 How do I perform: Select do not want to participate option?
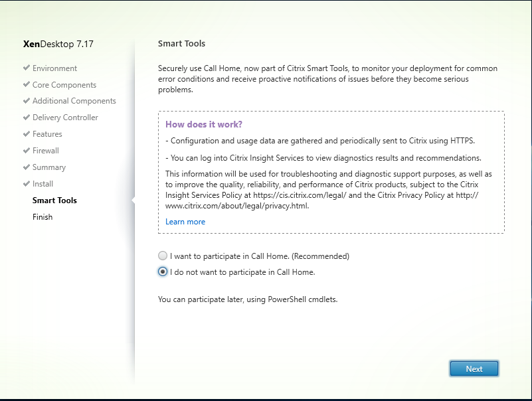point(163,272)
